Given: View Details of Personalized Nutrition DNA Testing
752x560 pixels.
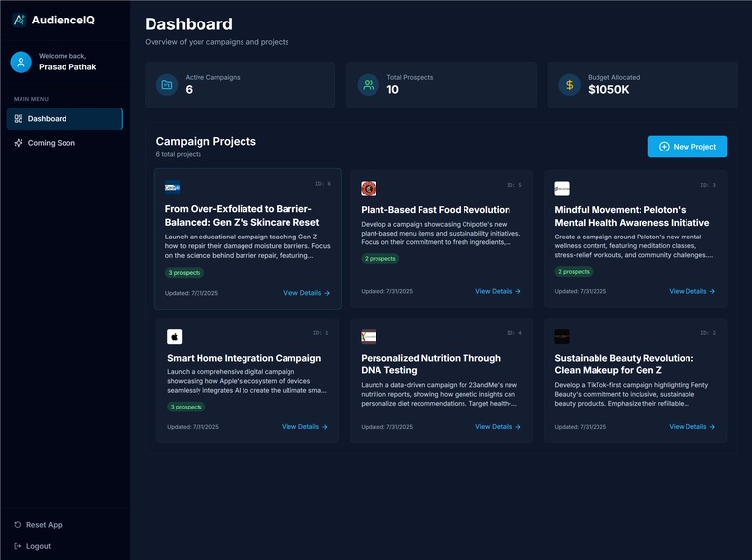Looking at the screenshot, I should (498, 427).
